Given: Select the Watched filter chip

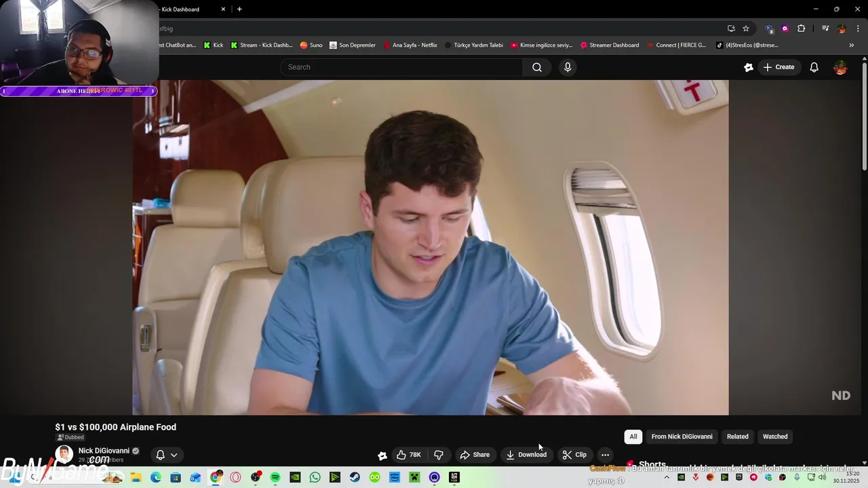Looking at the screenshot, I should 775,436.
